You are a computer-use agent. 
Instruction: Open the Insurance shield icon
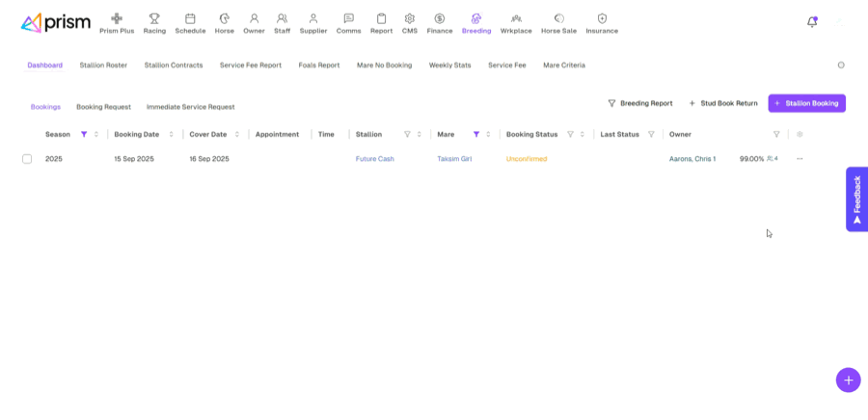602,18
